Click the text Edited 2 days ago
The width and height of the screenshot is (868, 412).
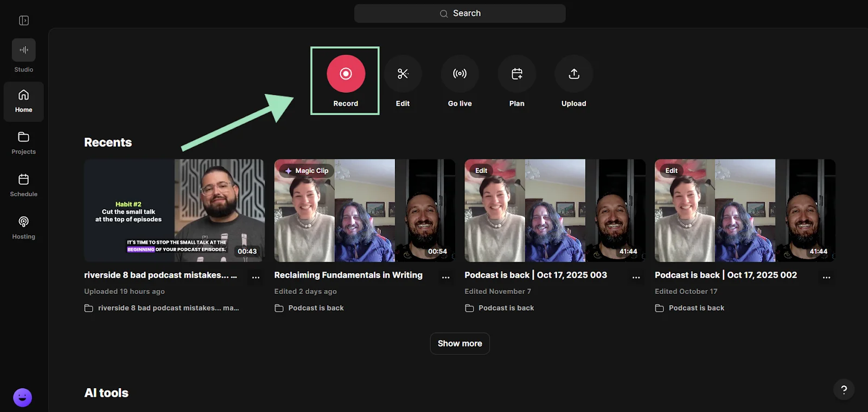pos(305,292)
